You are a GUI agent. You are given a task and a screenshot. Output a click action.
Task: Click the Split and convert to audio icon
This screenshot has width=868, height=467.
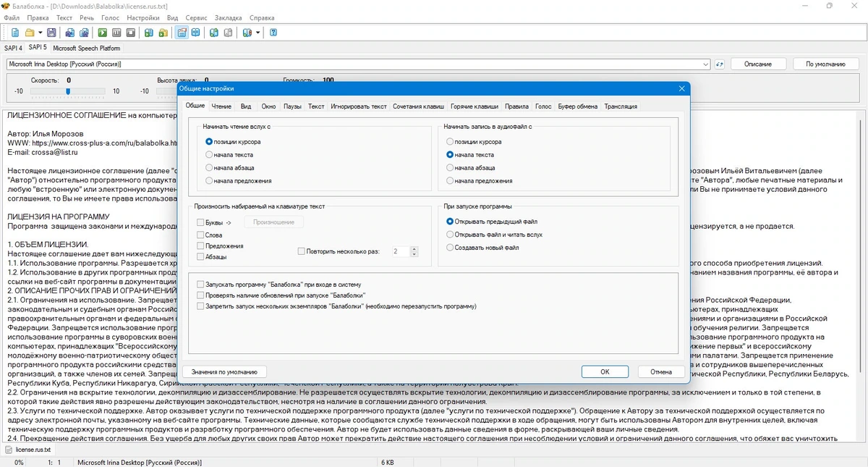(84, 33)
